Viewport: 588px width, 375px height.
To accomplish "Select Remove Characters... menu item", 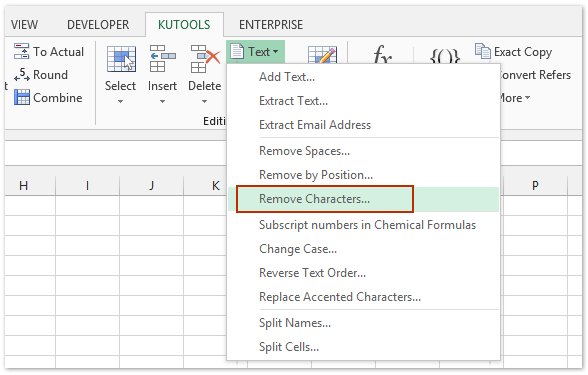I will [x=363, y=199].
